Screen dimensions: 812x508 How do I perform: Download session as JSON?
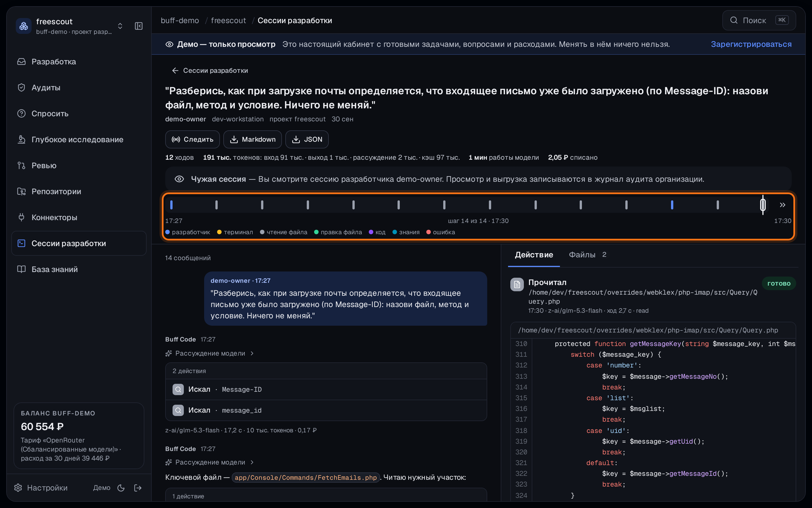coord(307,139)
